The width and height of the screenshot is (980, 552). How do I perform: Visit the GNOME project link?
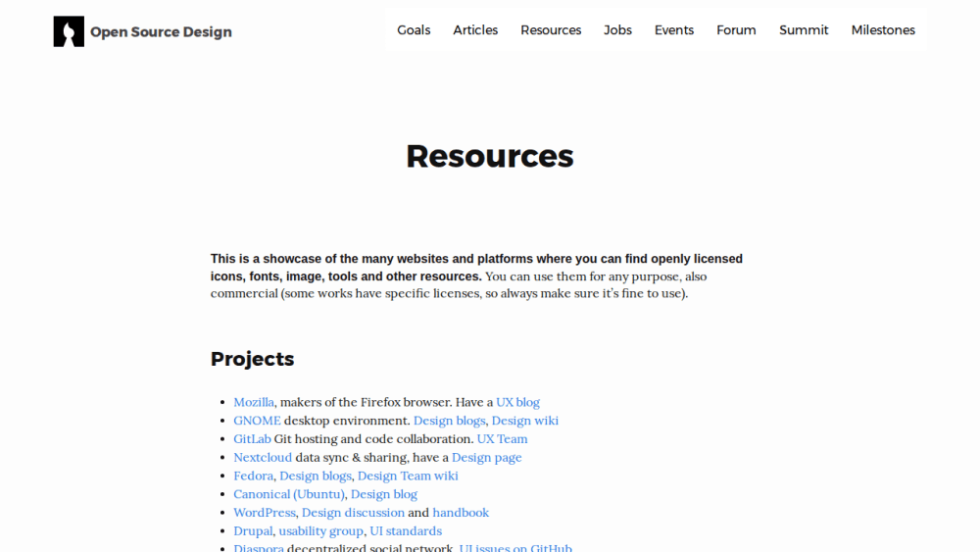pyautogui.click(x=257, y=421)
